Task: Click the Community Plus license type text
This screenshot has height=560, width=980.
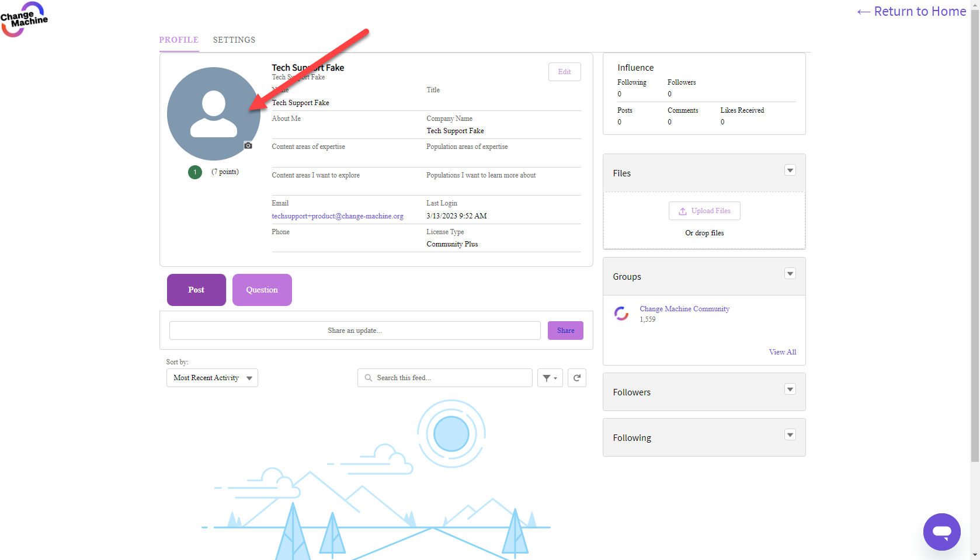Action: (x=452, y=244)
